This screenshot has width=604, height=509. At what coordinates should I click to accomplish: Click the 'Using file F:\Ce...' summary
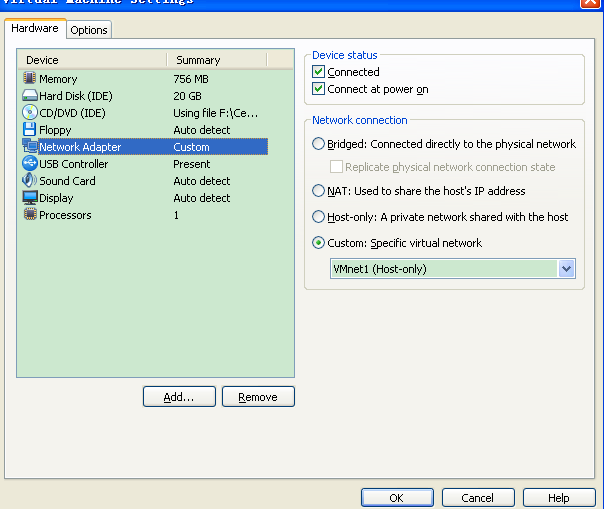215,113
